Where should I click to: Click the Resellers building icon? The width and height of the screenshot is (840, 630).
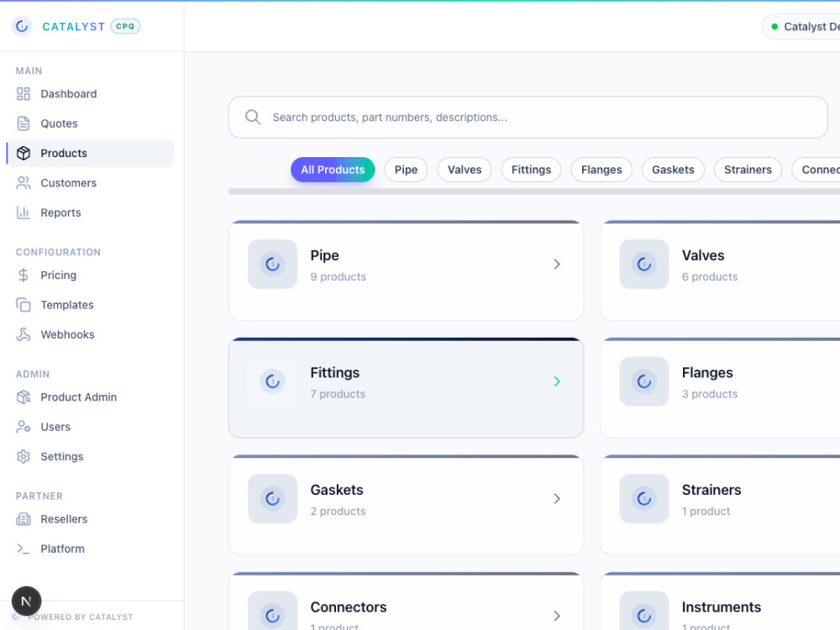(x=23, y=519)
